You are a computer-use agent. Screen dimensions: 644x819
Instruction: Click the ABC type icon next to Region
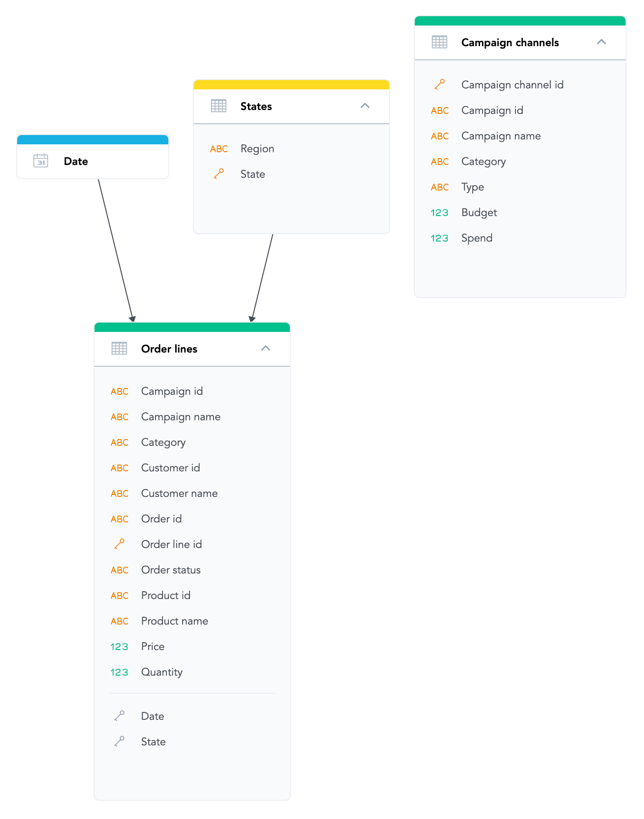pyautogui.click(x=219, y=149)
